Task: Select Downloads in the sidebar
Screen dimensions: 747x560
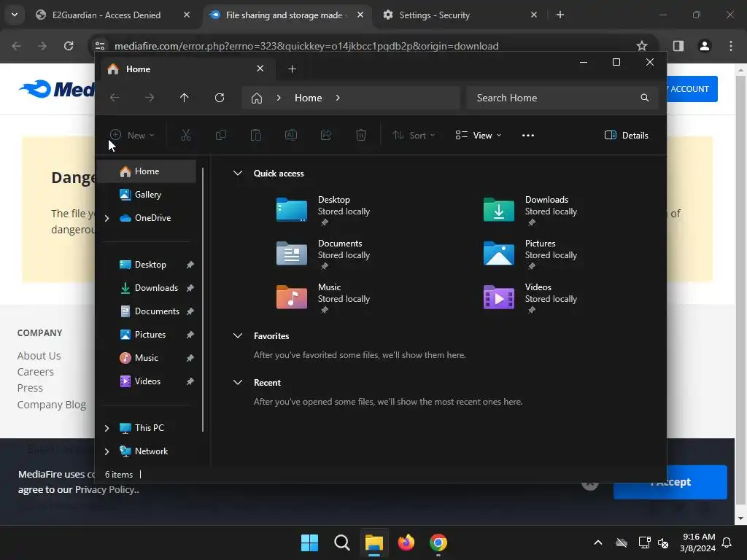Action: click(156, 287)
